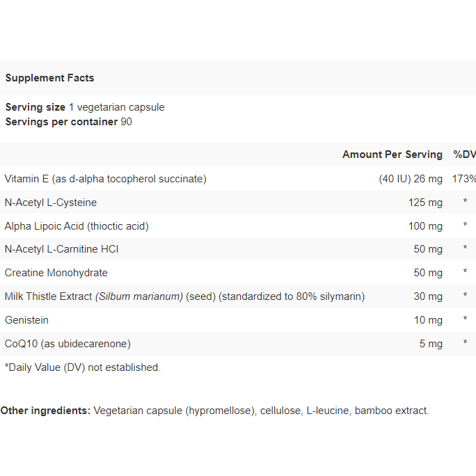Click the 10 mg amount for Genistein
The width and height of the screenshot is (476, 476).
(x=428, y=320)
